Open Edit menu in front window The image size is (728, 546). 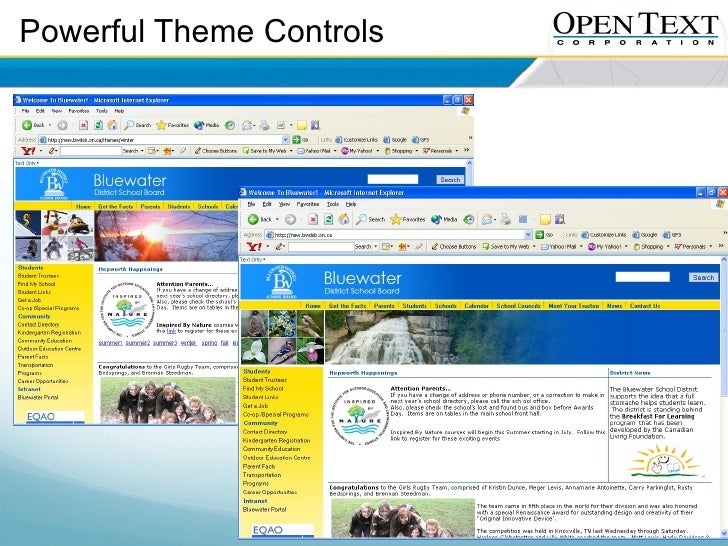(x=267, y=204)
